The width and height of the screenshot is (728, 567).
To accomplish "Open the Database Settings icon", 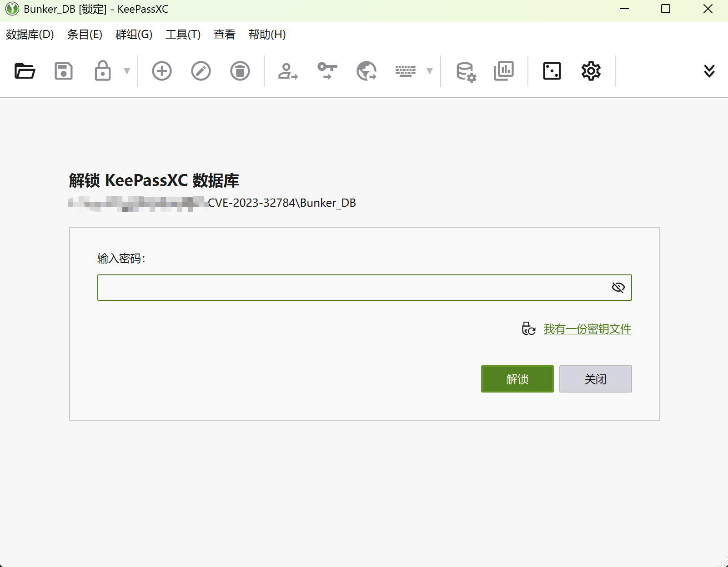I will (x=466, y=71).
